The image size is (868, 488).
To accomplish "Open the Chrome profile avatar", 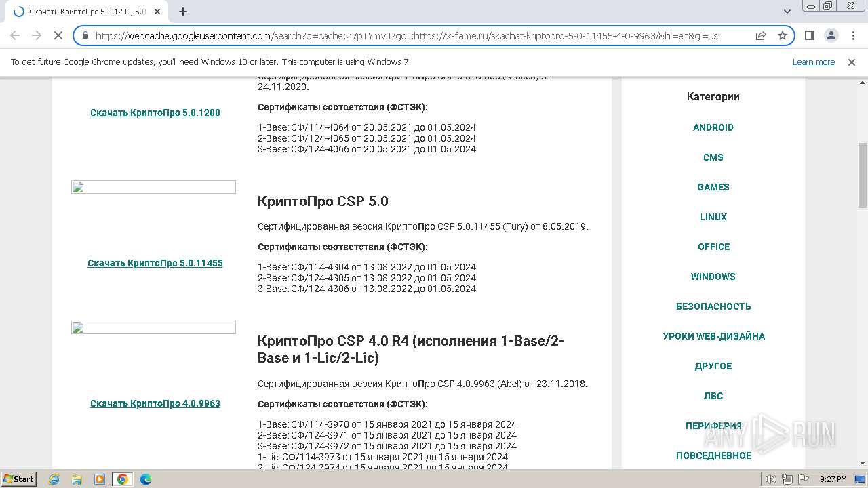I will (x=831, y=35).
